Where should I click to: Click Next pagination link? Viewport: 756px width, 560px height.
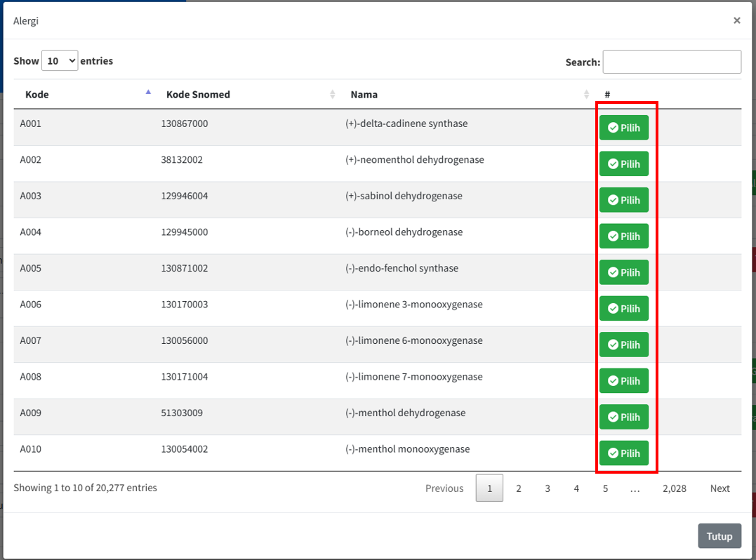[x=719, y=488]
